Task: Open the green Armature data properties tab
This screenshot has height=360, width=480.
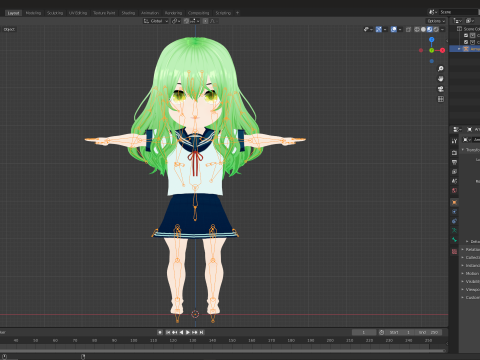Action: [454, 230]
